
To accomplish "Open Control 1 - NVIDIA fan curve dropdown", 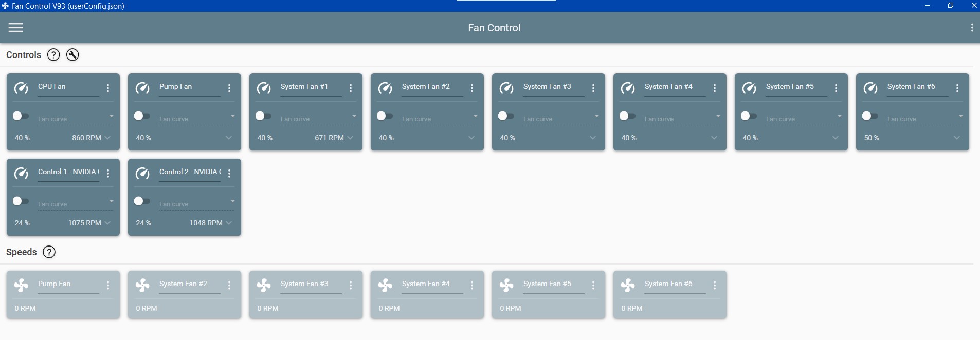I will pos(76,203).
